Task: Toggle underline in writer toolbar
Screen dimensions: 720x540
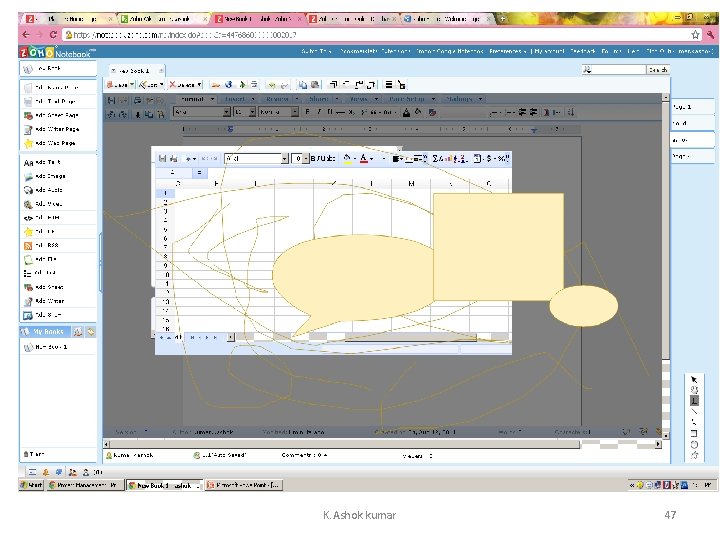Action: (x=330, y=112)
